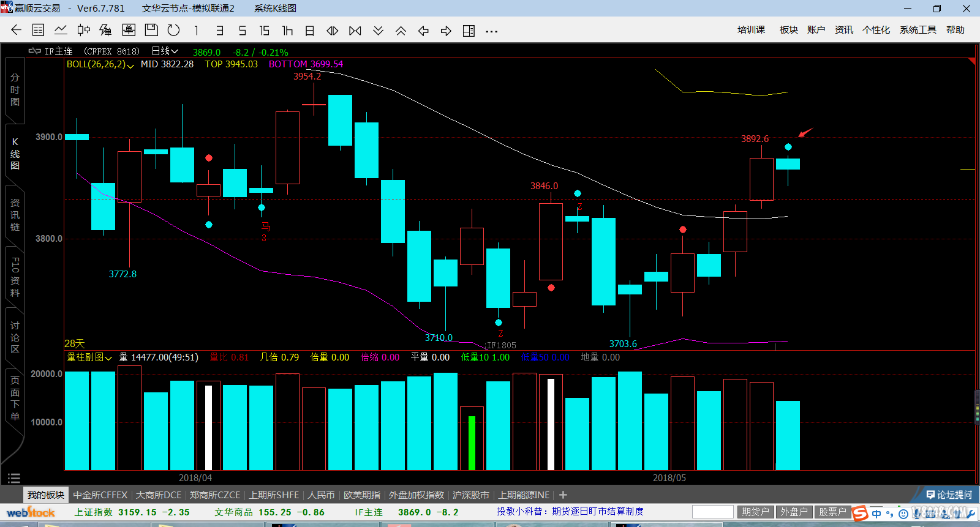Select the 1-minute period button
Image resolution: width=980 pixels, height=527 pixels.
(196, 31)
